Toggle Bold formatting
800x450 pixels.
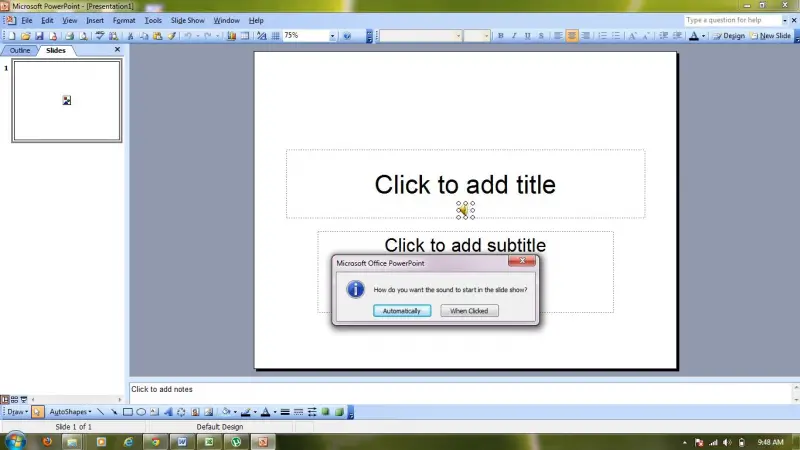click(x=501, y=36)
